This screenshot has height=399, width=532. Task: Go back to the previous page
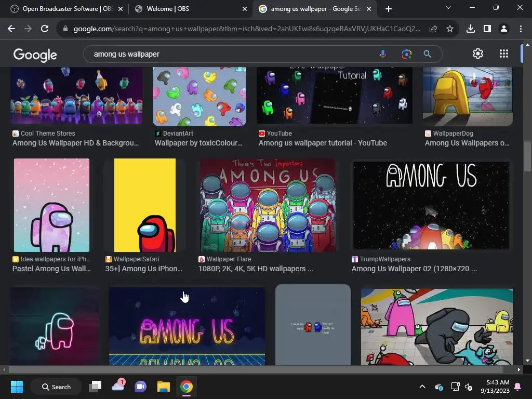pos(11,29)
